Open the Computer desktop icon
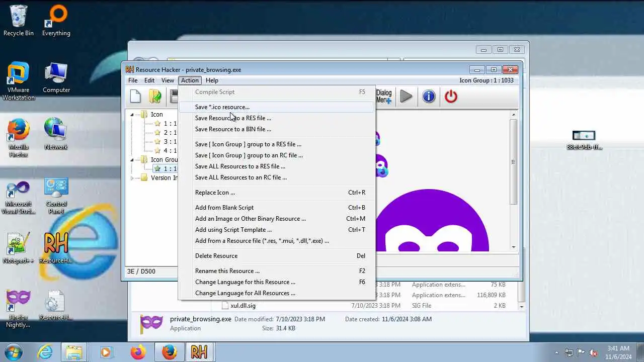Screen dimensions: 644x362 (x=56, y=78)
